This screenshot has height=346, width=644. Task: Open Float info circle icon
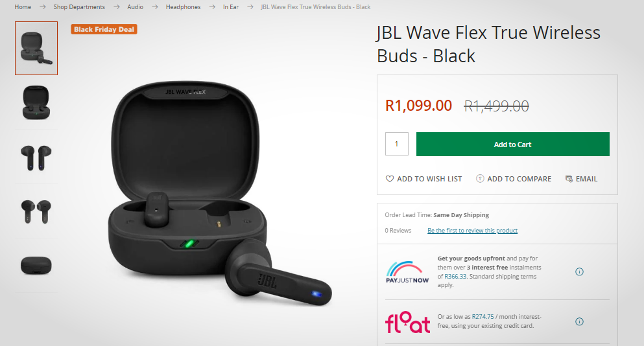[579, 321]
